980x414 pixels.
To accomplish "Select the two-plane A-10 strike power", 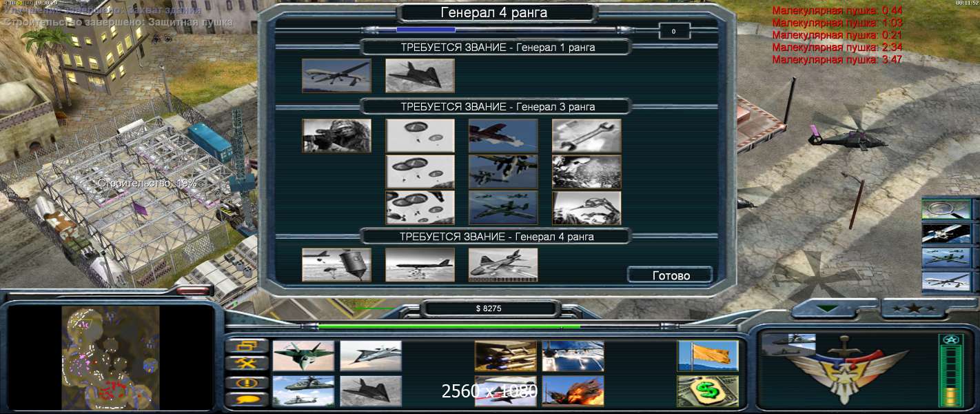I will [503, 172].
